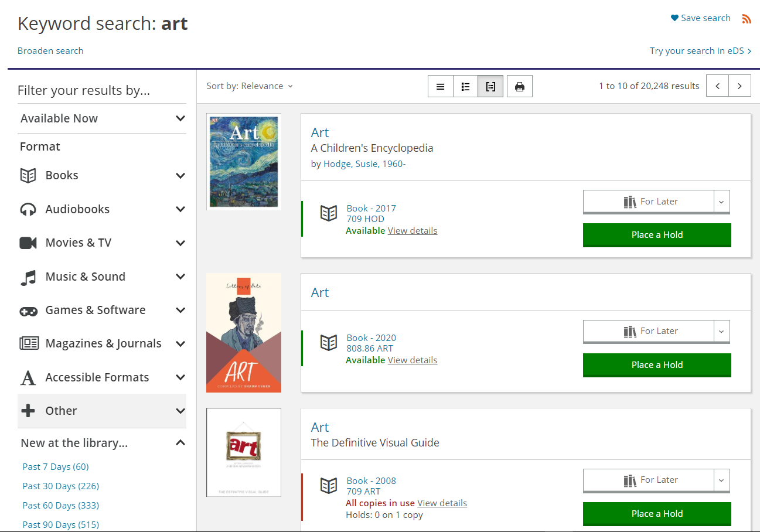Expand the Books format filter

[x=180, y=176]
